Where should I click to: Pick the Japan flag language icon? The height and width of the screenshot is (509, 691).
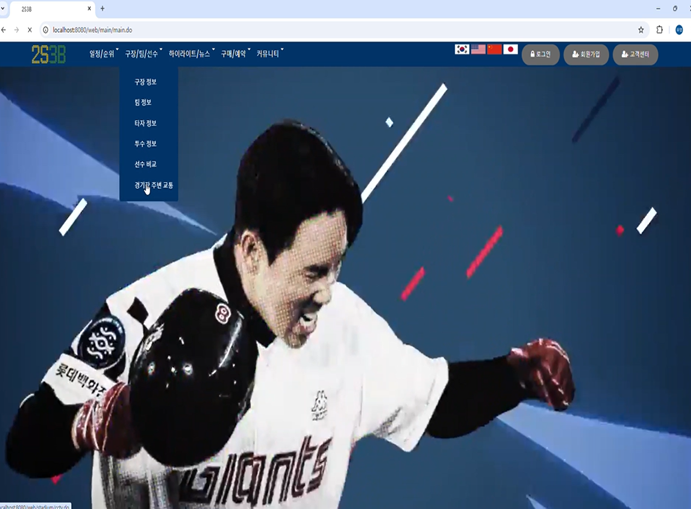point(510,49)
